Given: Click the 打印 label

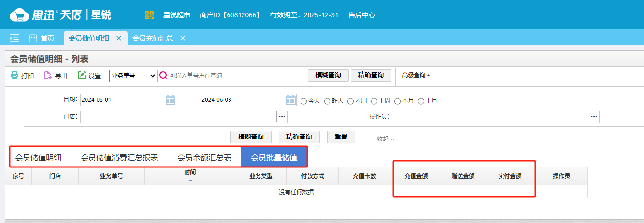Looking at the screenshot, I should [x=28, y=76].
